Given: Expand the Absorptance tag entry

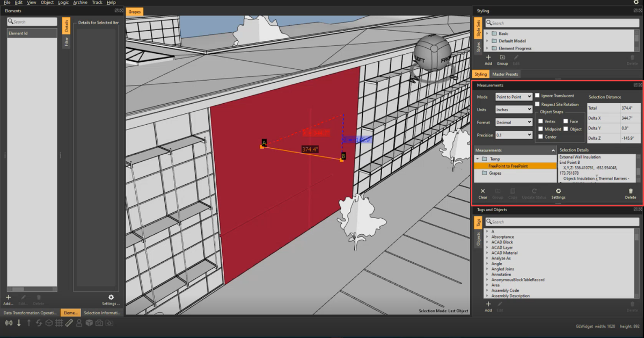Looking at the screenshot, I should click(487, 237).
